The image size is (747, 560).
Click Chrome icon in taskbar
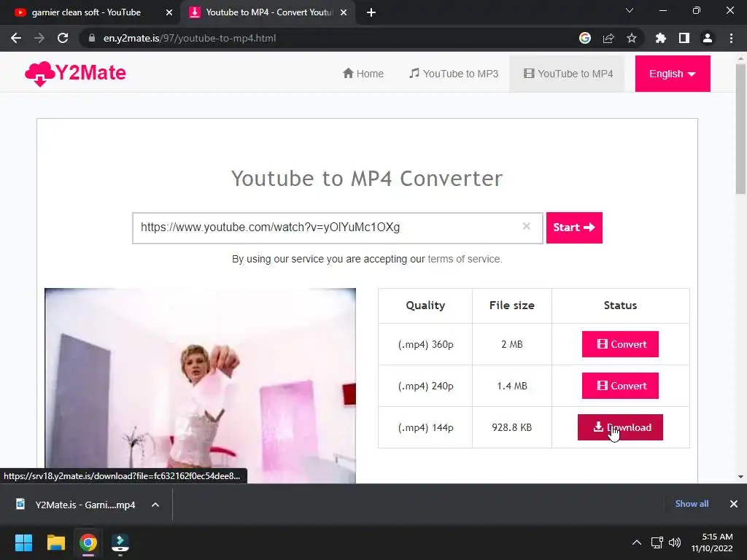click(88, 542)
